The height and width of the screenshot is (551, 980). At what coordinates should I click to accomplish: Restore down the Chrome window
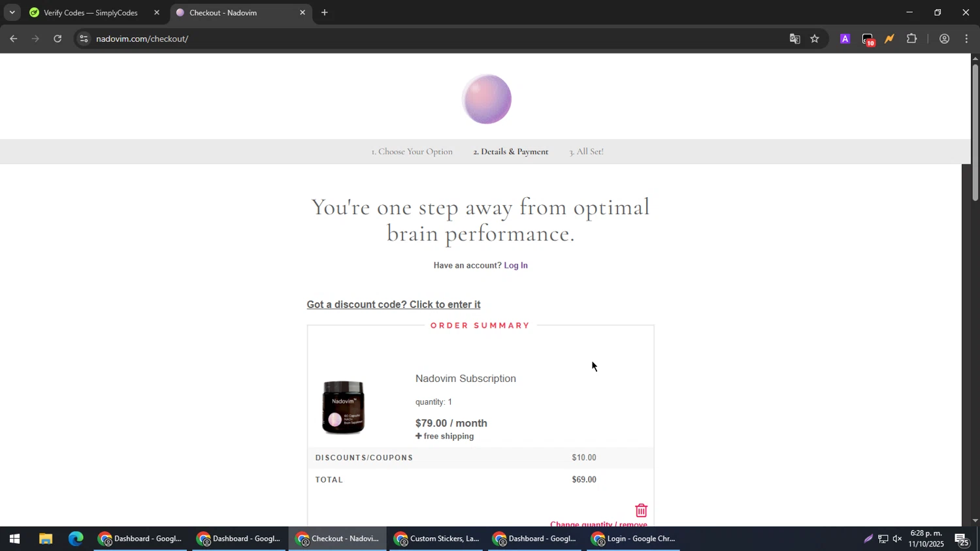(938, 12)
